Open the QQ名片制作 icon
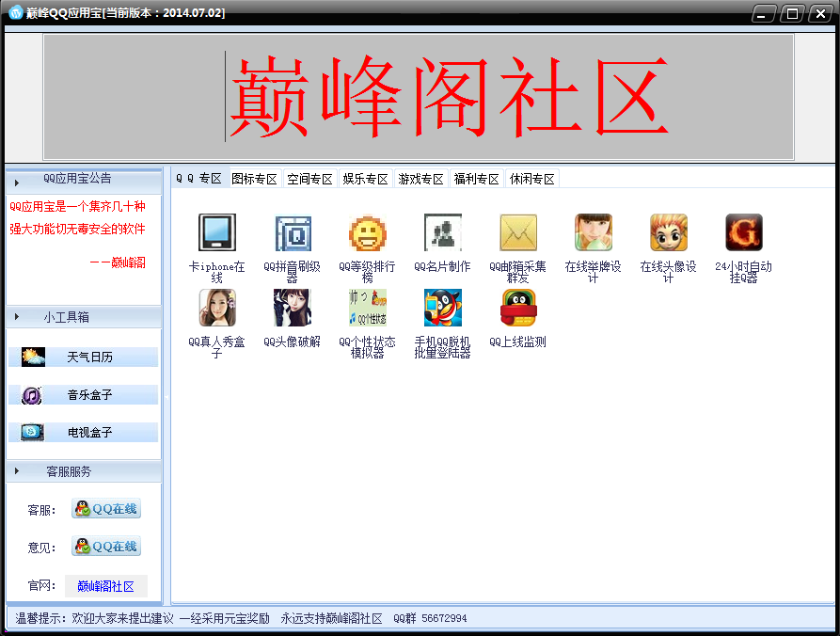Screen dimensions: 840x636 (442, 232)
